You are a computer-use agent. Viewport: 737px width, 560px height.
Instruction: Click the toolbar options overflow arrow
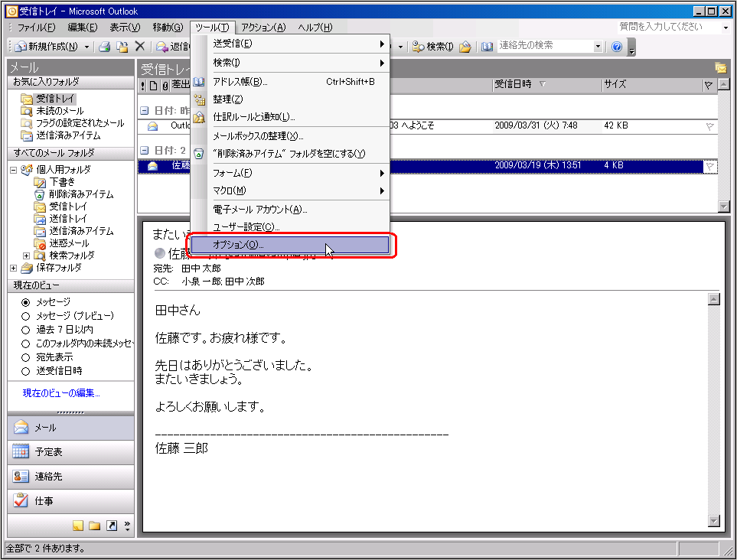click(x=632, y=48)
